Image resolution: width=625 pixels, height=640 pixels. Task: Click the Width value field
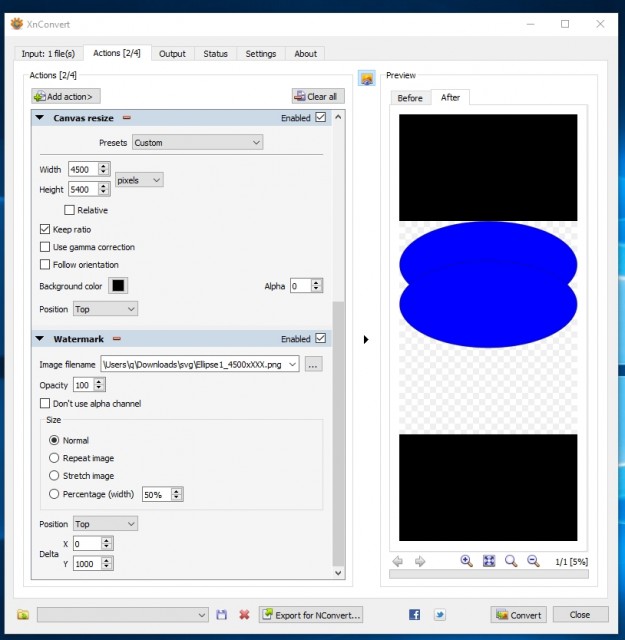pyautogui.click(x=83, y=169)
